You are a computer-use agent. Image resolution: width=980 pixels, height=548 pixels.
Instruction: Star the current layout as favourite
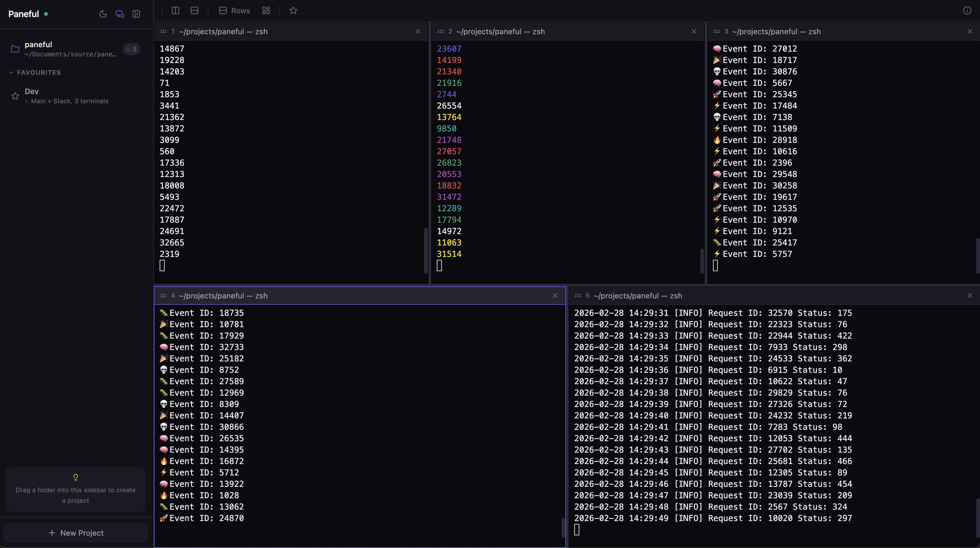click(293, 11)
